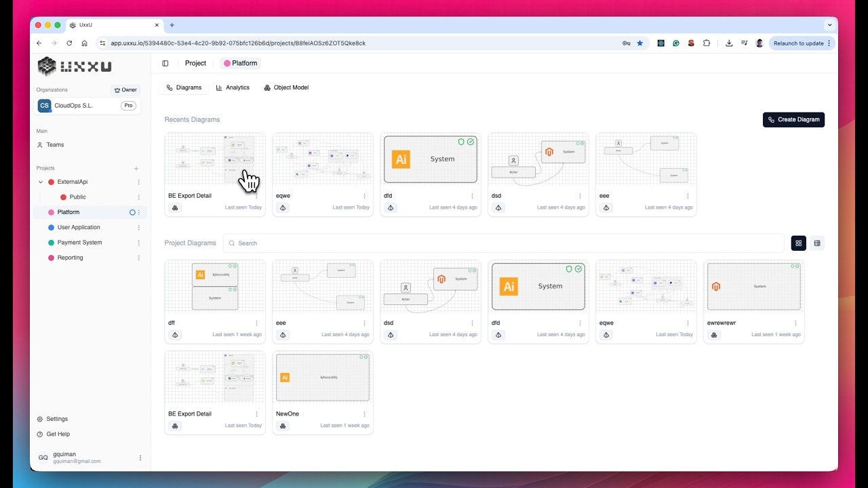Open the Teams person icon
868x488 pixels.
point(39,144)
